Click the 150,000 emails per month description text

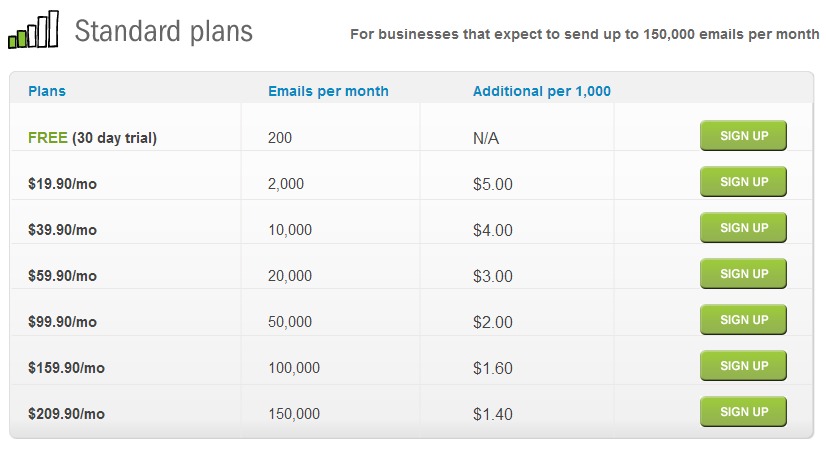click(584, 34)
